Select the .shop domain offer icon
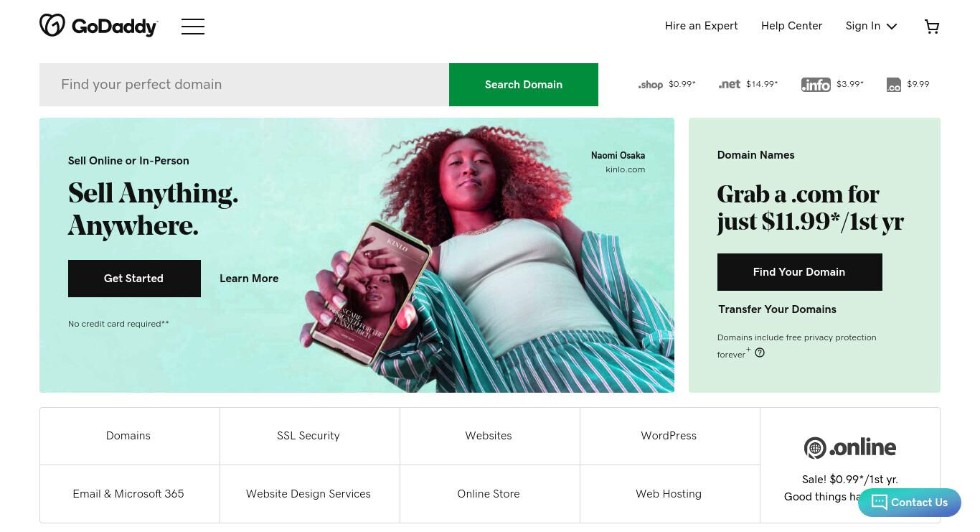Image resolution: width=980 pixels, height=532 pixels. pos(651,85)
